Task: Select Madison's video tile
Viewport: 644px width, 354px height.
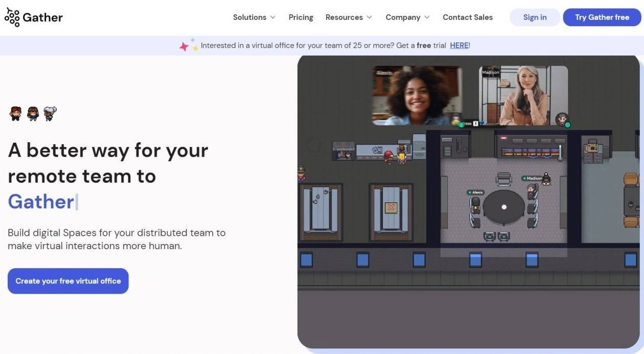Action: pyautogui.click(x=523, y=96)
